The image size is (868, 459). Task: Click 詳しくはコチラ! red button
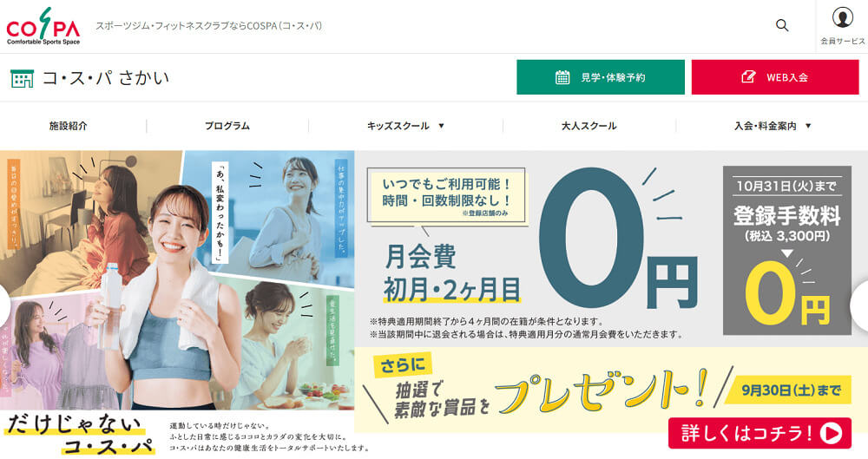(759, 434)
